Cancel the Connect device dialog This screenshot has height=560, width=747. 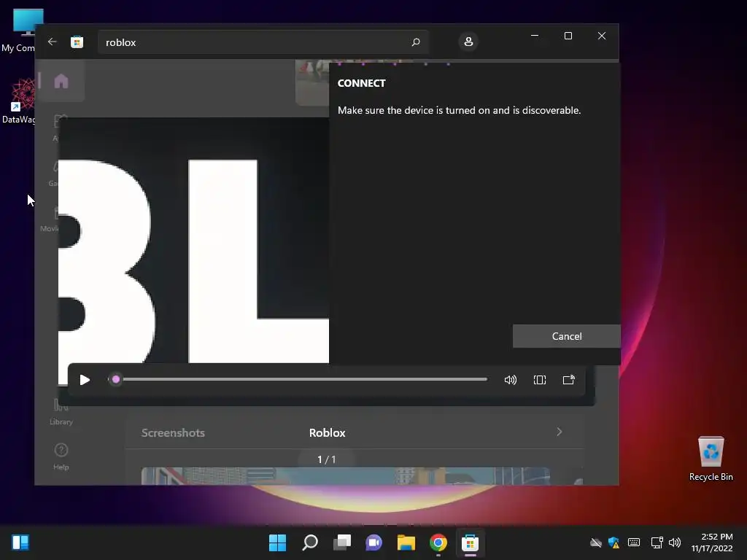point(566,336)
